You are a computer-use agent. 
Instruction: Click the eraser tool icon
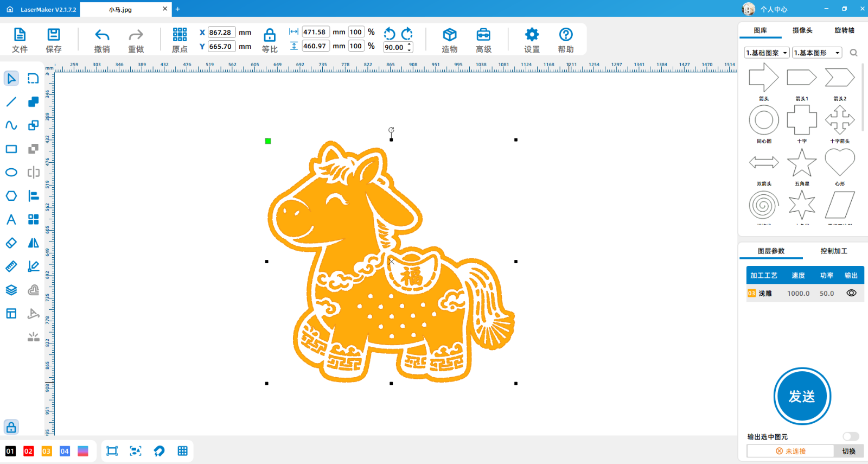11,243
